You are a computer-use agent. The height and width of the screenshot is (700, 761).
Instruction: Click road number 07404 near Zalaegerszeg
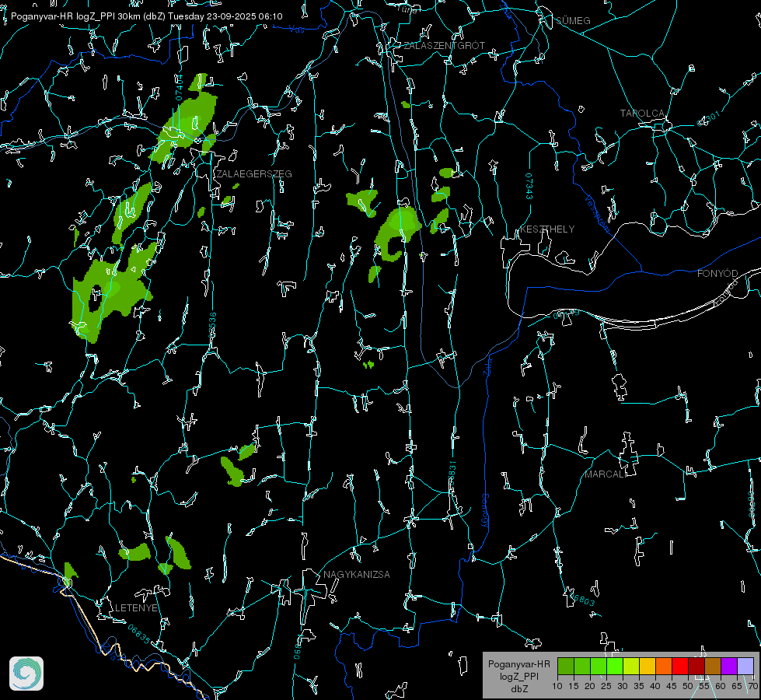[x=179, y=87]
